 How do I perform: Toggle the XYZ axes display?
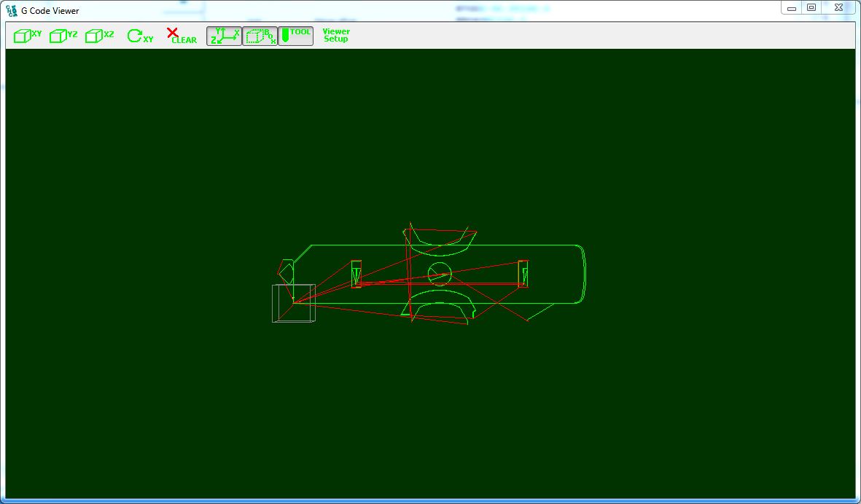(x=225, y=36)
